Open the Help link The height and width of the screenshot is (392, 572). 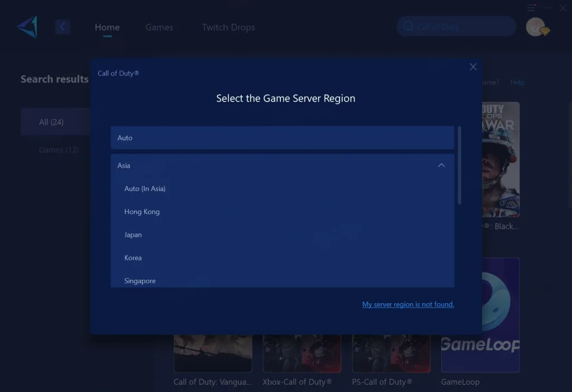click(x=517, y=82)
